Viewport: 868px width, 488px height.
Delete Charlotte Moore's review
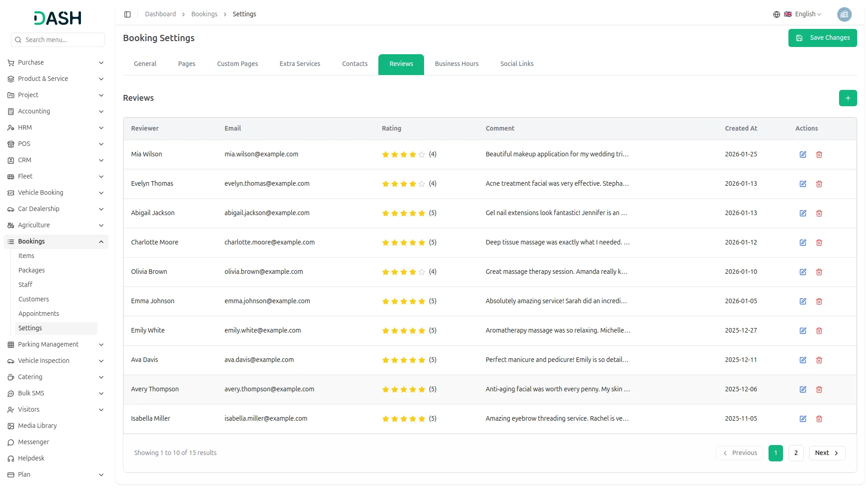point(819,243)
